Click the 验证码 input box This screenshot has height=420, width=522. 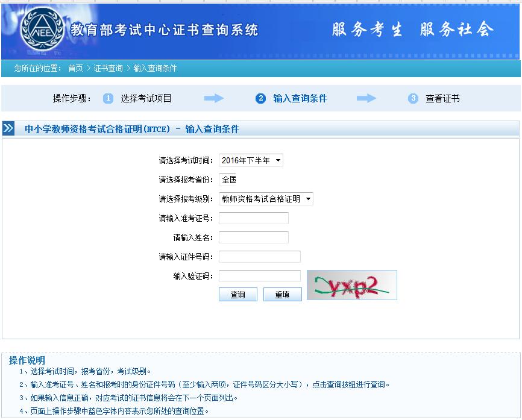click(x=259, y=276)
